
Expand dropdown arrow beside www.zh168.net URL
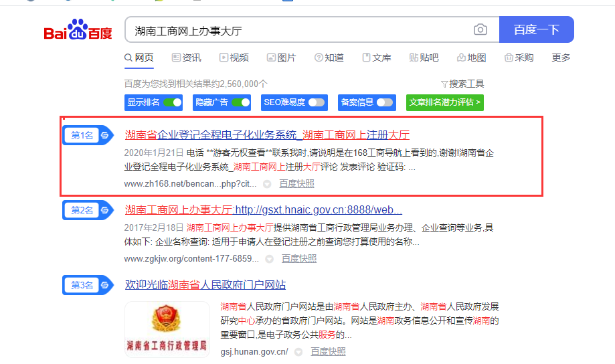[267, 184]
